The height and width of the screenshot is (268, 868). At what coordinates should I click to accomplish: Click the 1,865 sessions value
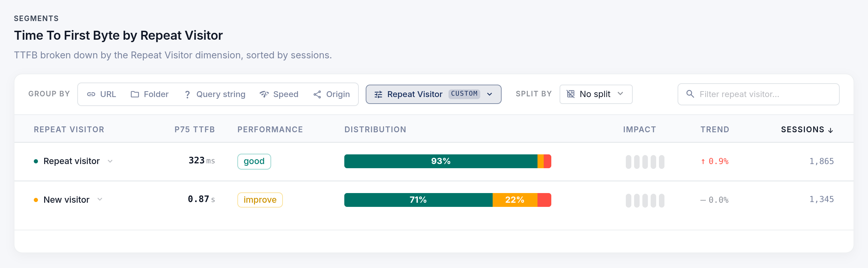821,161
